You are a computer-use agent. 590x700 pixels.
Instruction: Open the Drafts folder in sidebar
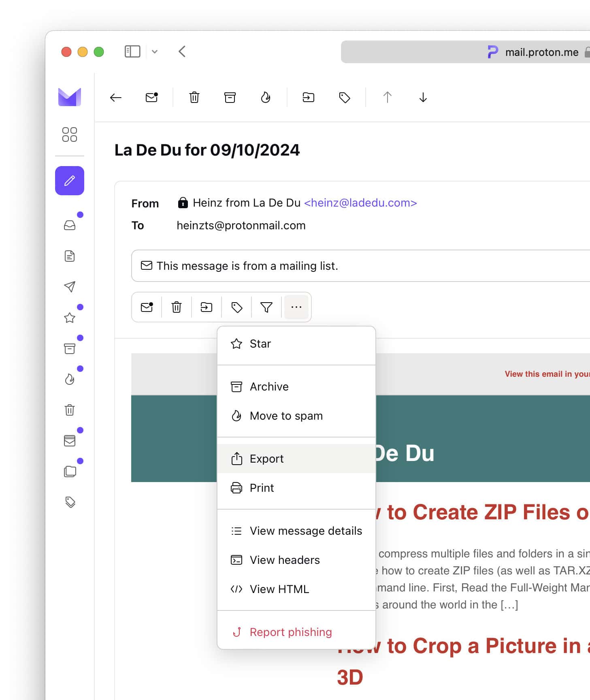point(70,256)
